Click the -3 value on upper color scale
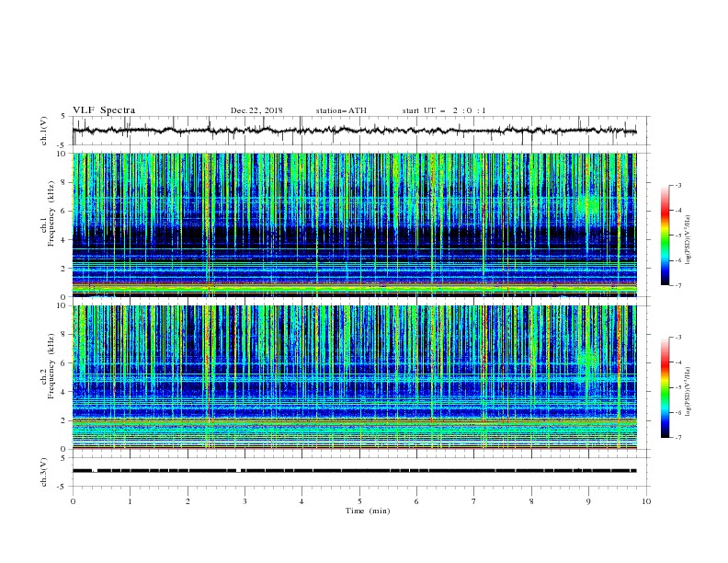The image size is (728, 563). click(677, 185)
